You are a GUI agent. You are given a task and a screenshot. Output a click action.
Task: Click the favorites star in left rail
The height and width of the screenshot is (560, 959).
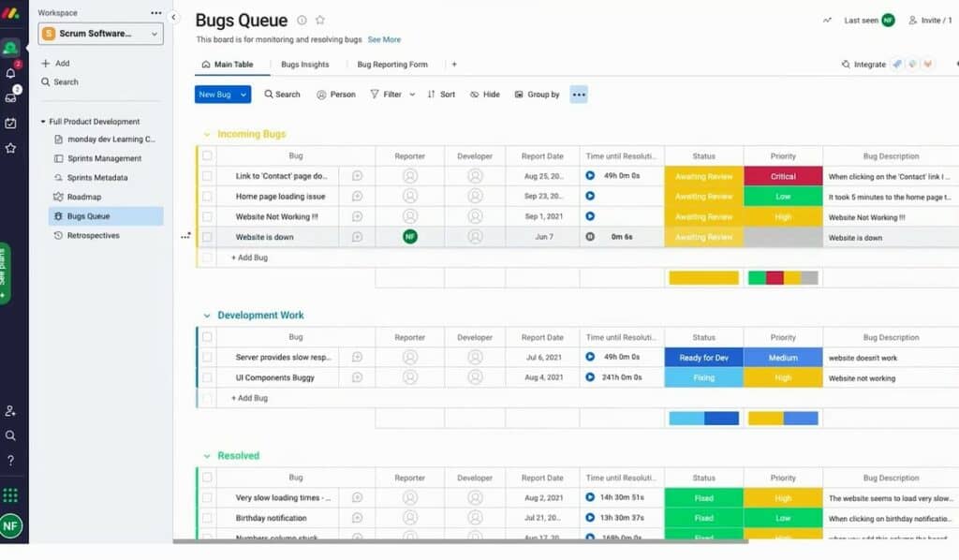tap(10, 148)
